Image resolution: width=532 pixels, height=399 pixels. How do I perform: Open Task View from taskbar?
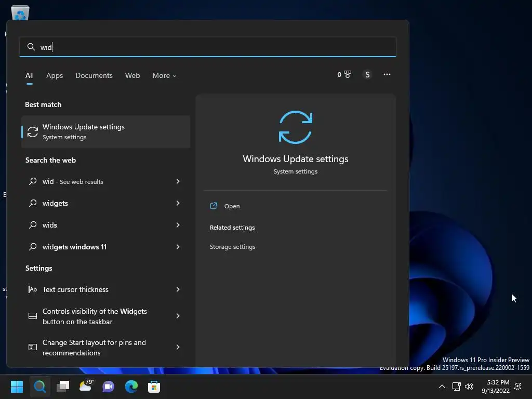click(63, 387)
